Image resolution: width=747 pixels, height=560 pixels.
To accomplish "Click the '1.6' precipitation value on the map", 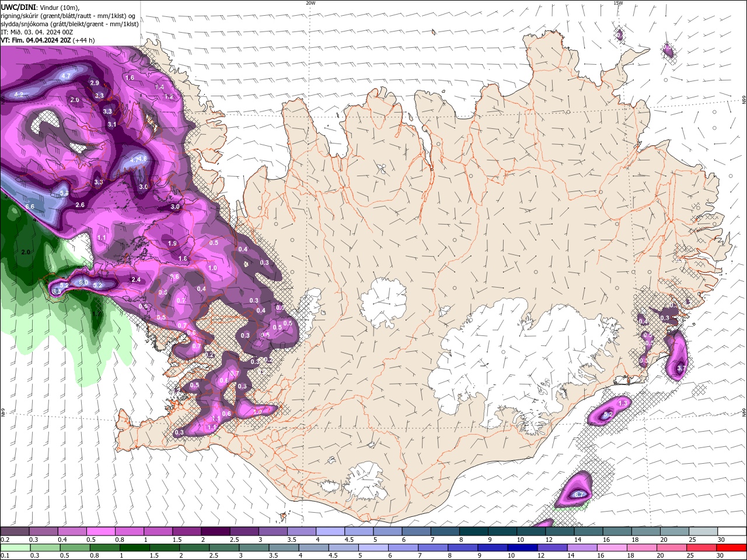I will [130, 78].
